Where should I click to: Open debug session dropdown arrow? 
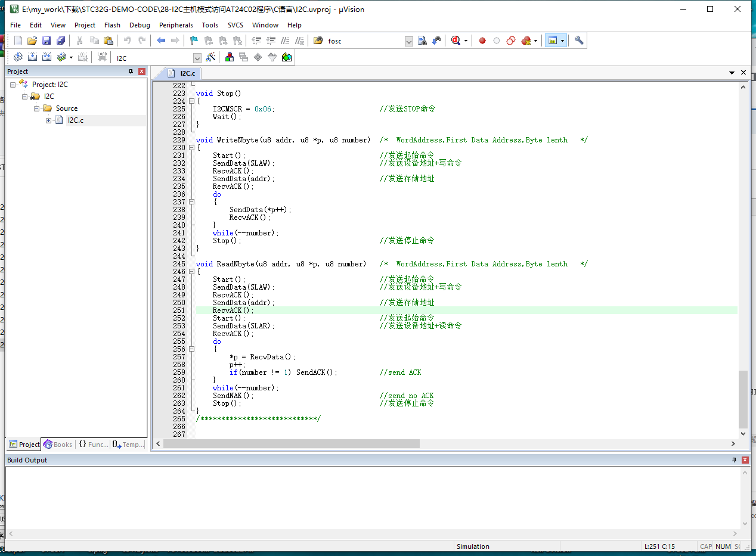(x=466, y=41)
